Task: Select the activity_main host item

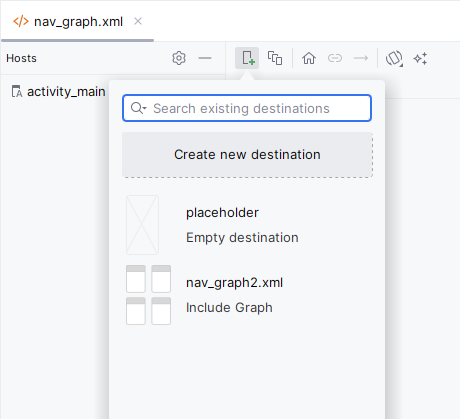Action: coord(59,91)
